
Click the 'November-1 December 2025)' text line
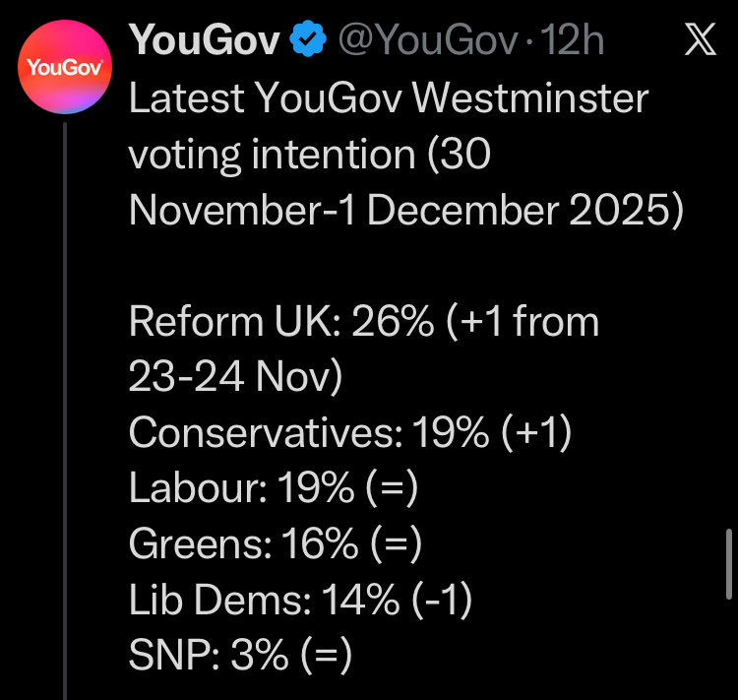click(x=406, y=211)
